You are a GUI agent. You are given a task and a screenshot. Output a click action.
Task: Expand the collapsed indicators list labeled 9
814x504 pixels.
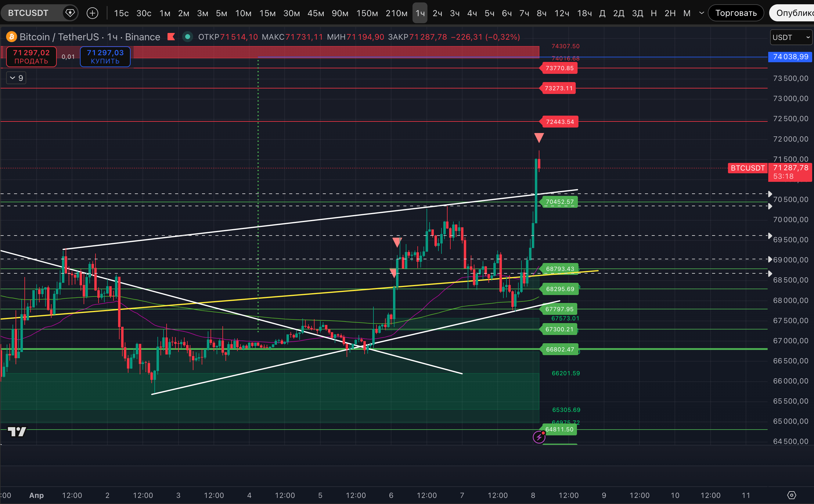16,78
